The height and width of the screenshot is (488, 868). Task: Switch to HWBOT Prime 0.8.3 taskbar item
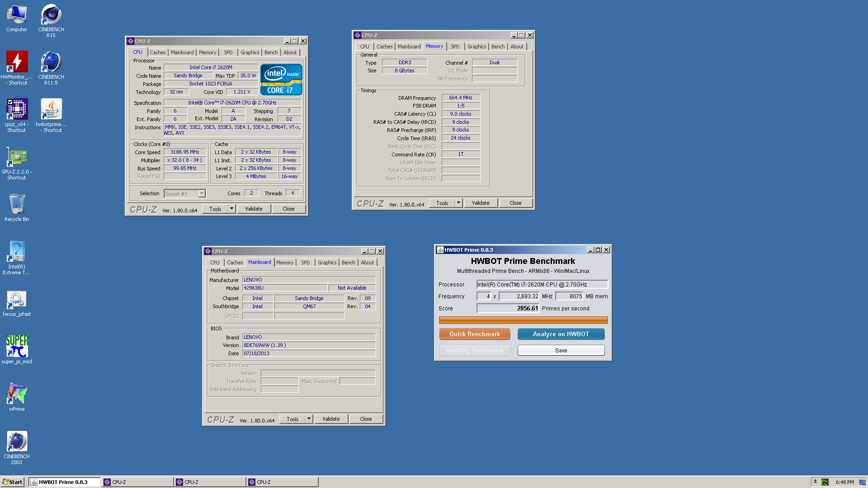click(65, 482)
